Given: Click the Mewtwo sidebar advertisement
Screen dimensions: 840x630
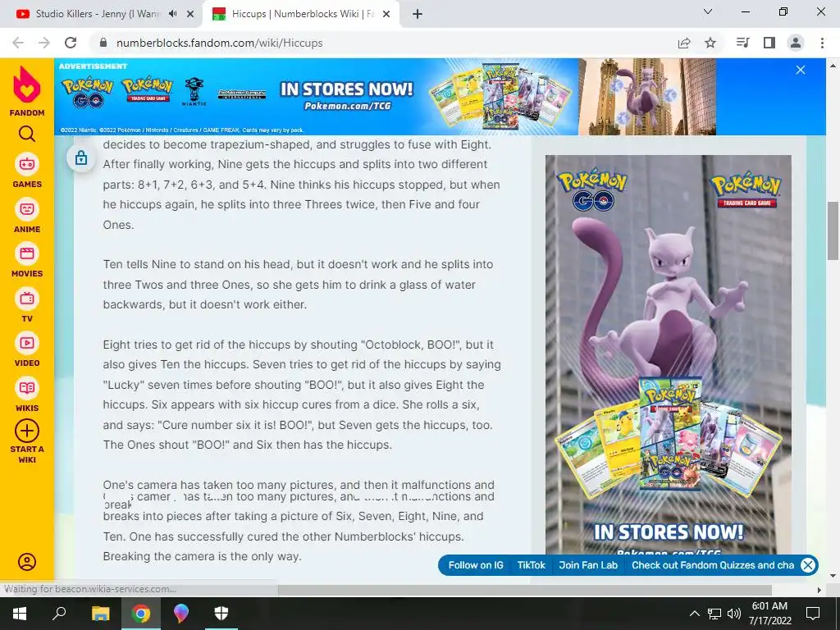Looking at the screenshot, I should pos(668,354).
